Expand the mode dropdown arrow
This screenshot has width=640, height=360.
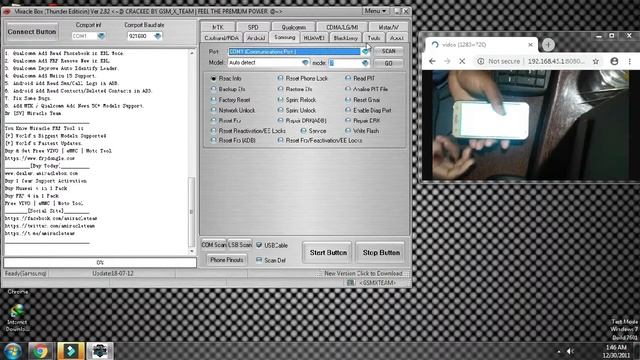365,63
